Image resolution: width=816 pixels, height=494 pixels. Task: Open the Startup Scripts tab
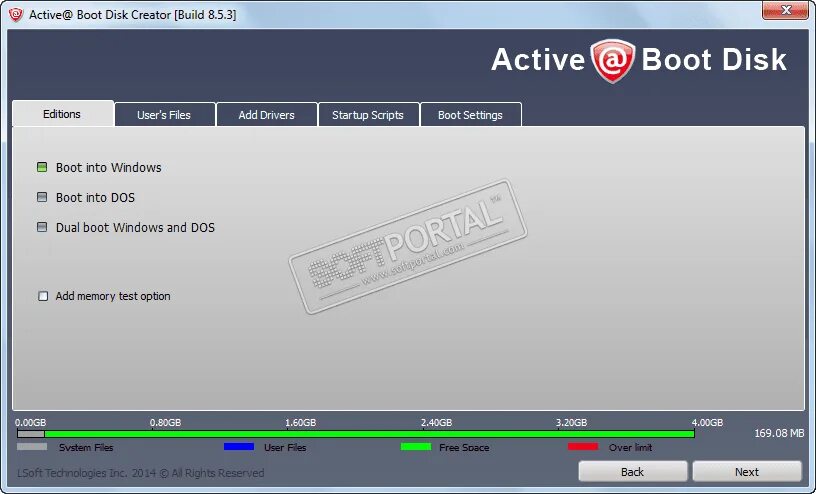pyautogui.click(x=368, y=115)
